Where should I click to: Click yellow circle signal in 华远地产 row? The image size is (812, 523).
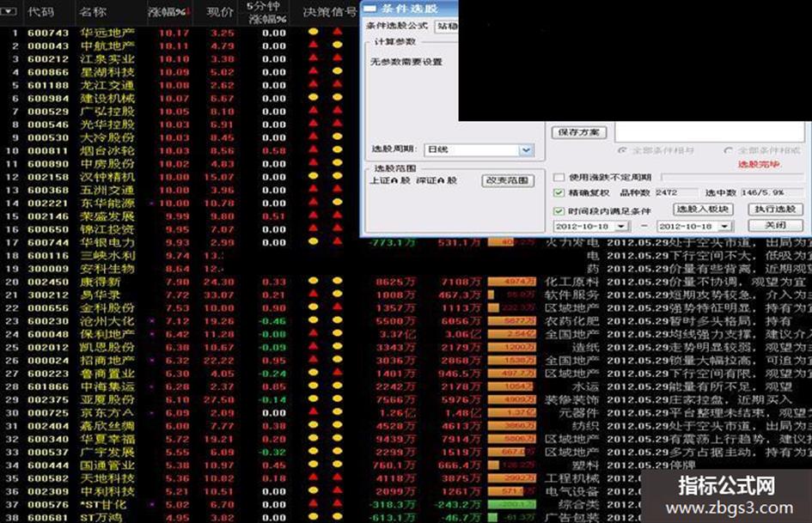314,32
